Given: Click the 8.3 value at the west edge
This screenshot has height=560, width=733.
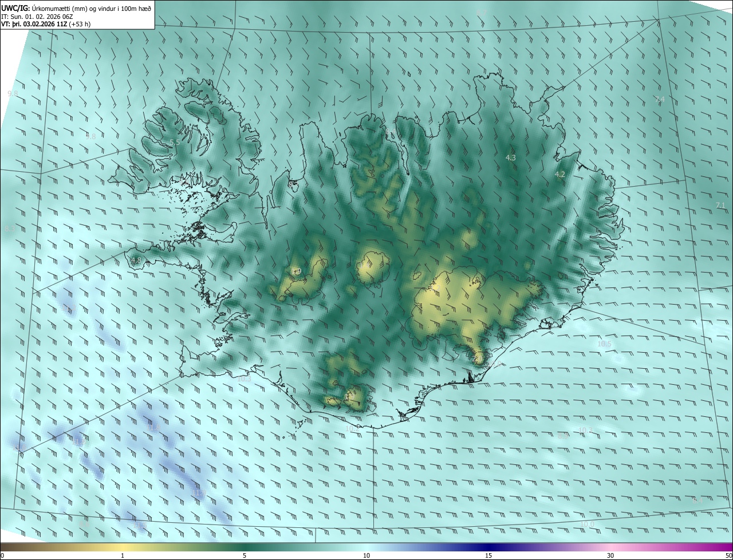Looking at the screenshot, I should pos(10,228).
